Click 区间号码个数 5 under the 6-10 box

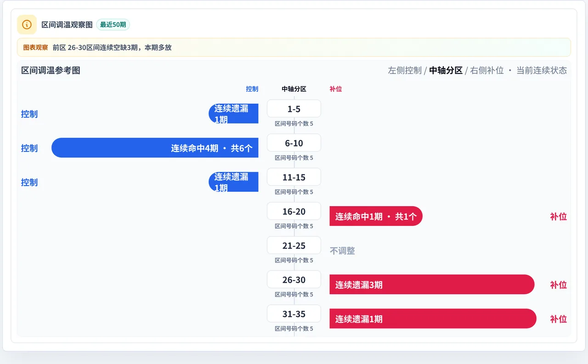[294, 158]
